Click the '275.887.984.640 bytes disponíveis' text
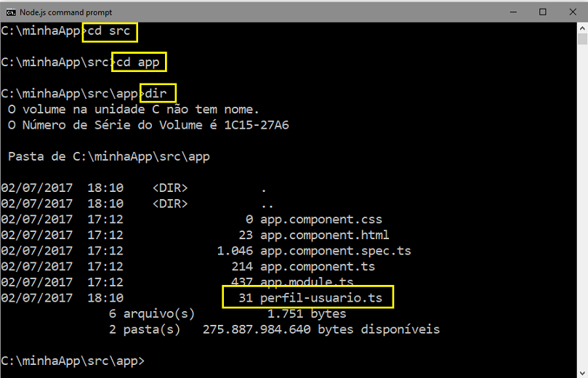The height and width of the screenshot is (378, 588). click(x=321, y=329)
